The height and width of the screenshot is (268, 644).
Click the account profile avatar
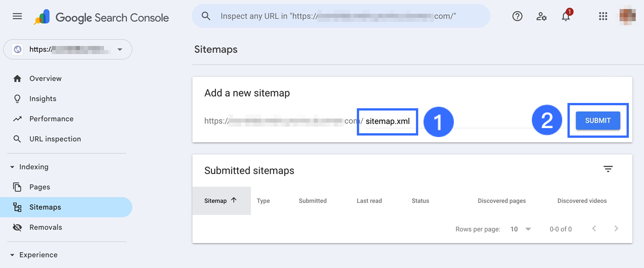click(627, 16)
